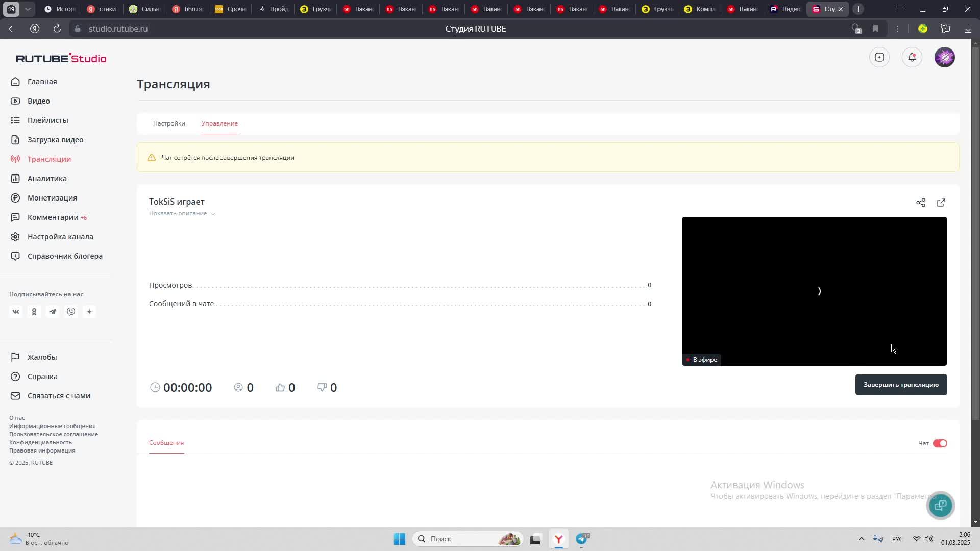Open Аналитика in the sidebar
The image size is (980, 551).
47,179
